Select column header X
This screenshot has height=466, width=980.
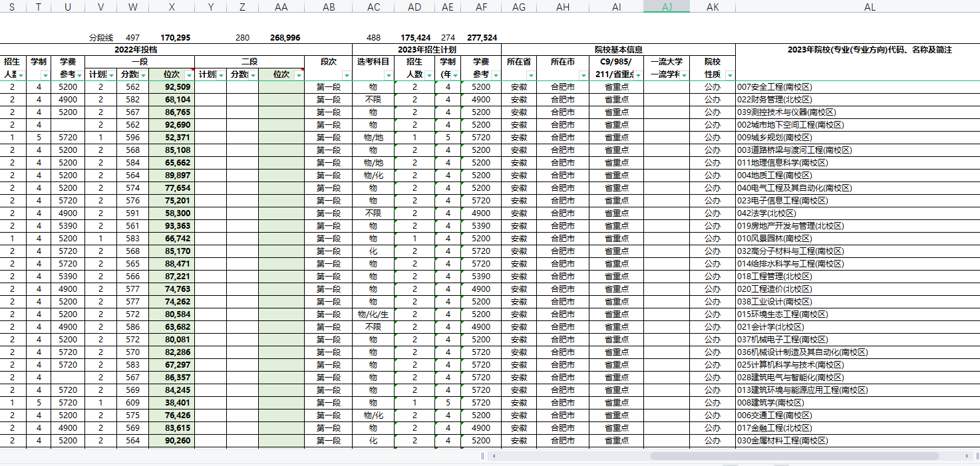click(172, 6)
